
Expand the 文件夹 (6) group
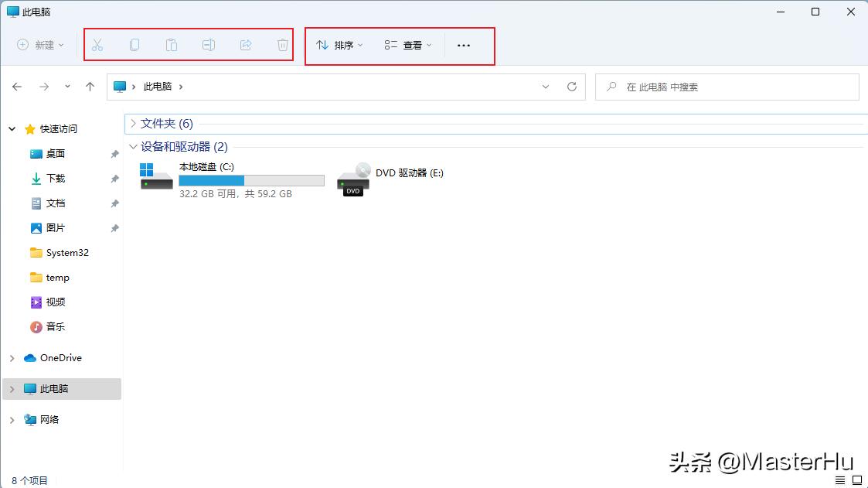pos(134,124)
